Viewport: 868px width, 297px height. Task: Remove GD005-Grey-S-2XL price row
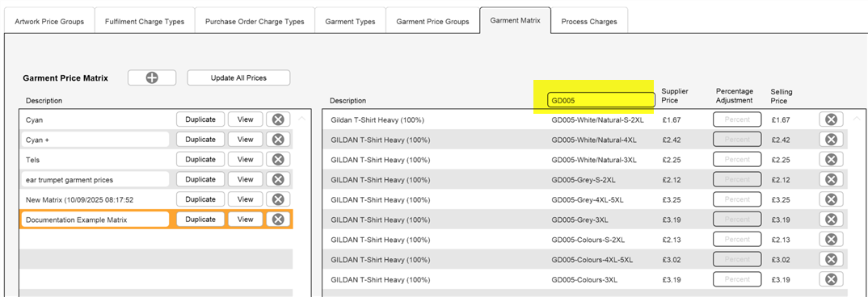(831, 179)
